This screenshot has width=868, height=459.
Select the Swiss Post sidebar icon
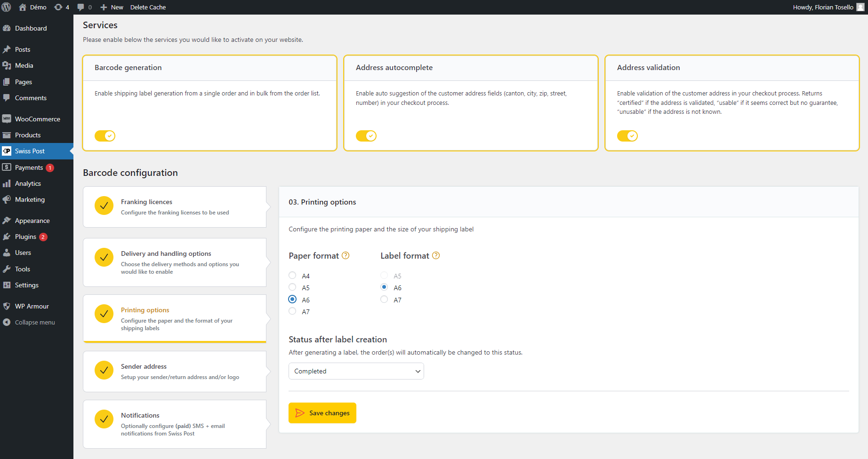click(x=7, y=151)
